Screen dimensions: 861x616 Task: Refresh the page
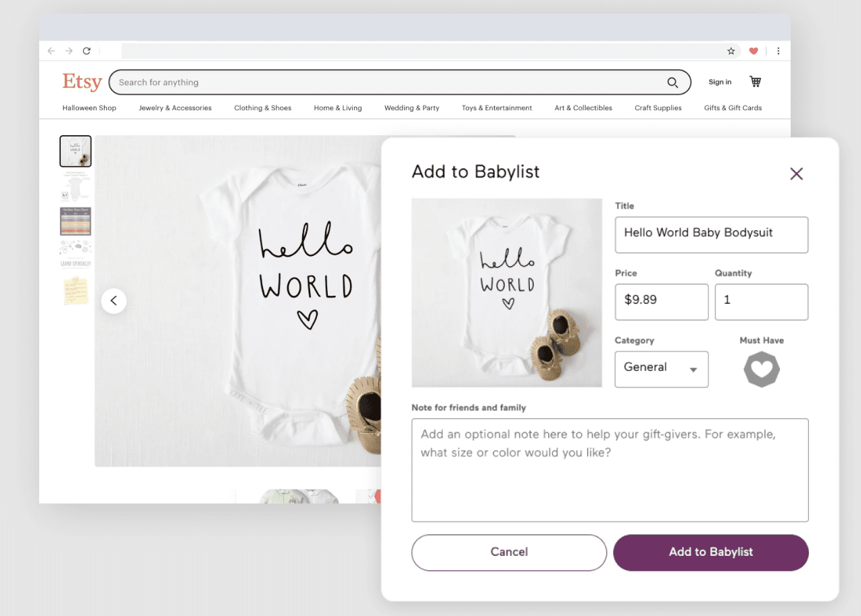pos(87,51)
